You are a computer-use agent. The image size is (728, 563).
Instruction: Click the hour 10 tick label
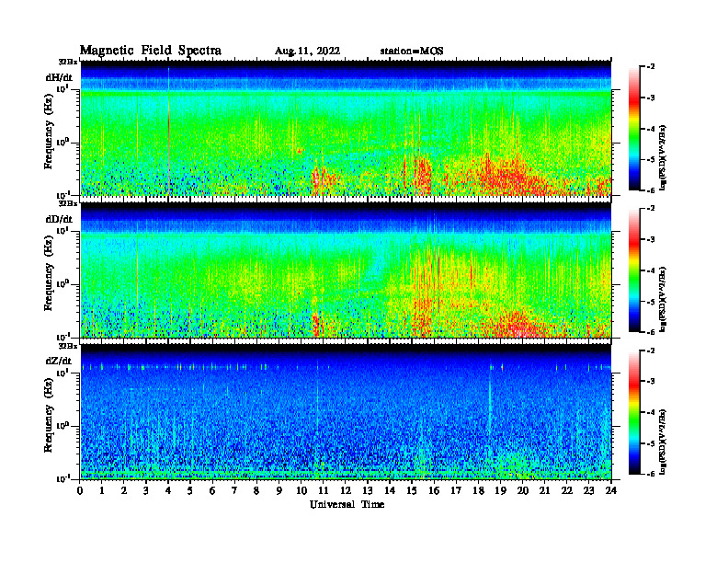(301, 491)
